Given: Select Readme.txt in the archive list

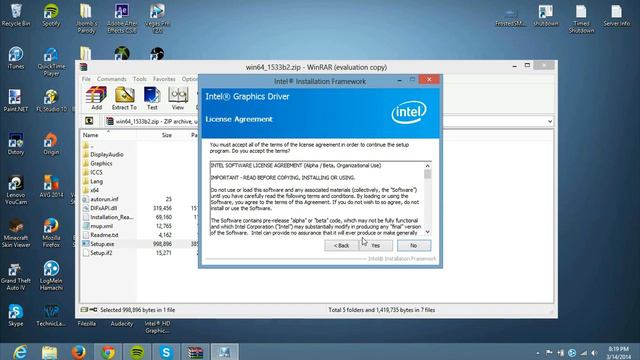Looking at the screenshot, I should point(104,235).
